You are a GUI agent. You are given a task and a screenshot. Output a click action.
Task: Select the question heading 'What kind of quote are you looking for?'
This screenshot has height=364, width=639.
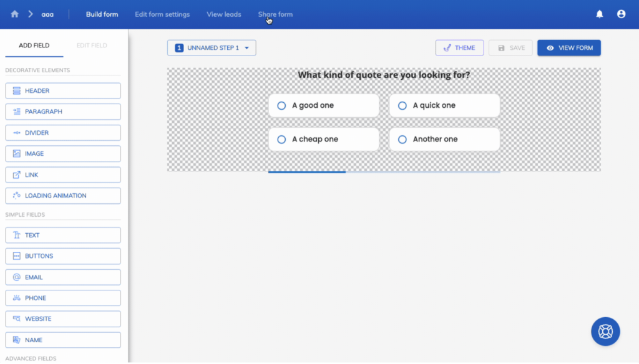[384, 75]
